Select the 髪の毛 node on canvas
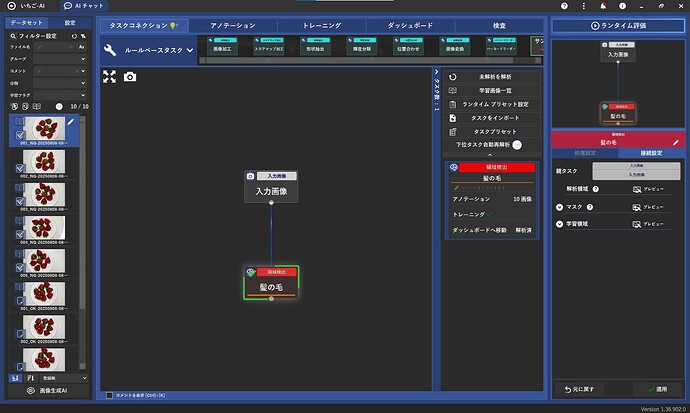Image resolution: width=690 pixels, height=413 pixels. [x=271, y=282]
